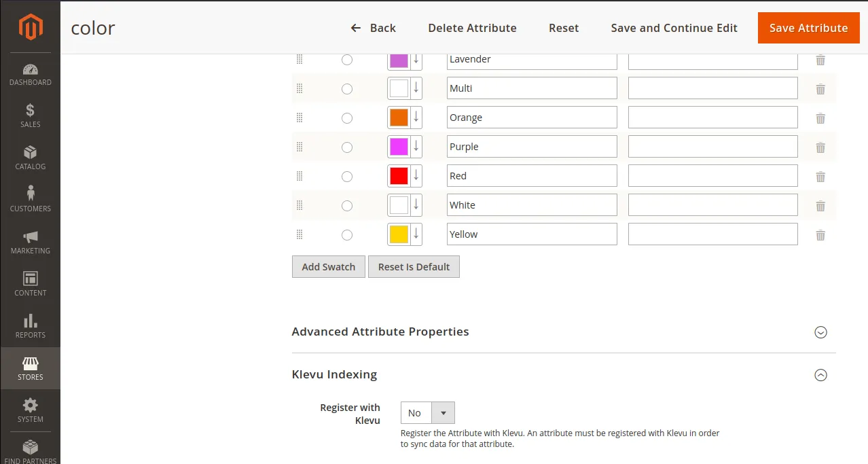The image size is (868, 464).
Task: Open the Content sidebar menu
Action: click(31, 285)
